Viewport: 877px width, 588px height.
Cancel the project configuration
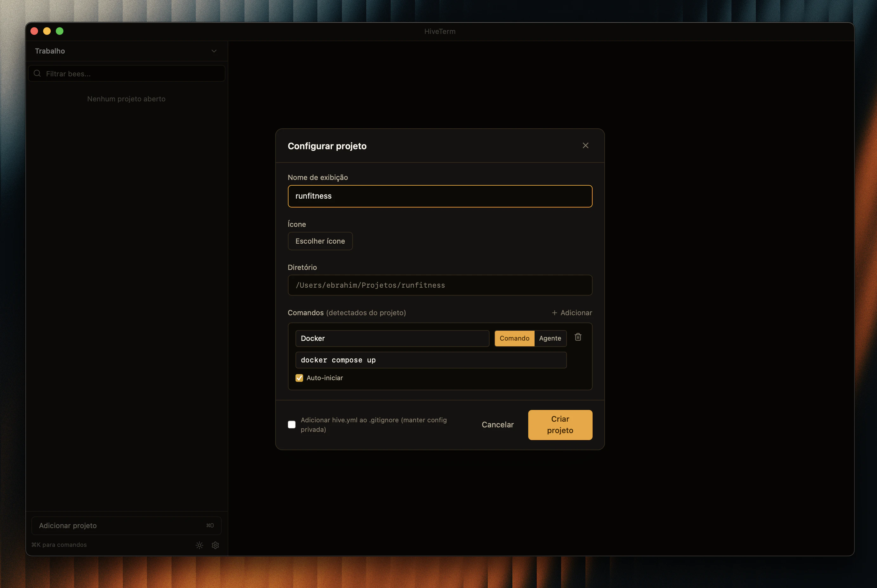coord(497,425)
